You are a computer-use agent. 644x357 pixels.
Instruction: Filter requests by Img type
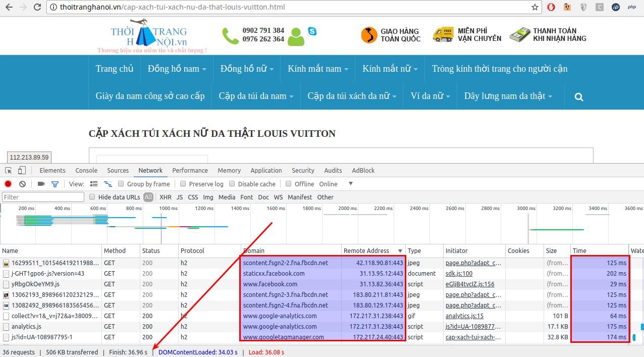pos(208,197)
